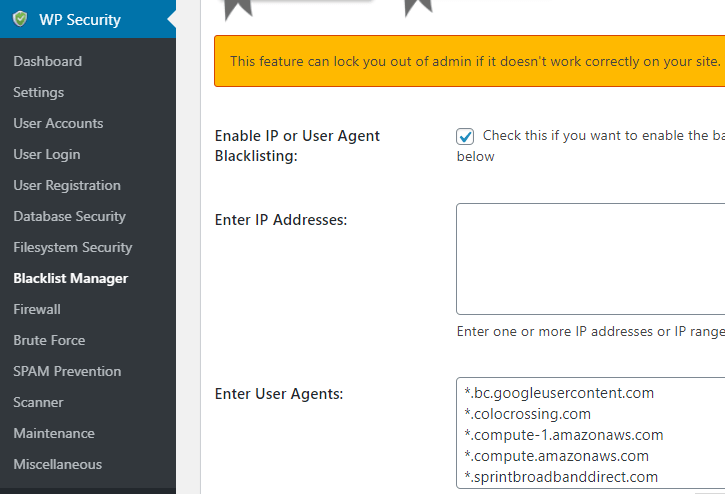Screen dimensions: 725x494
Task: Open the Settings submenu page
Action: click(x=38, y=92)
